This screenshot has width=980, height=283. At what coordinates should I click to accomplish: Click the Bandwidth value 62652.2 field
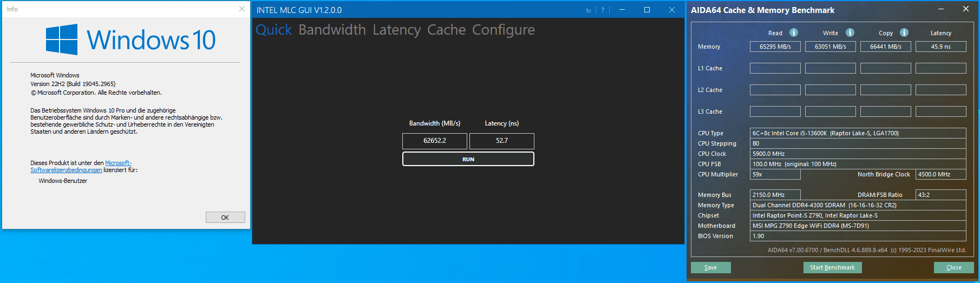coord(435,141)
